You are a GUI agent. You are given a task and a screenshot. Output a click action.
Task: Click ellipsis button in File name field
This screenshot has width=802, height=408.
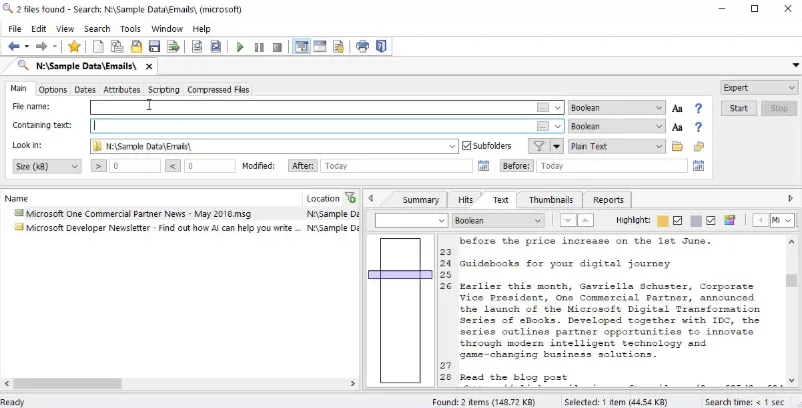[543, 107]
